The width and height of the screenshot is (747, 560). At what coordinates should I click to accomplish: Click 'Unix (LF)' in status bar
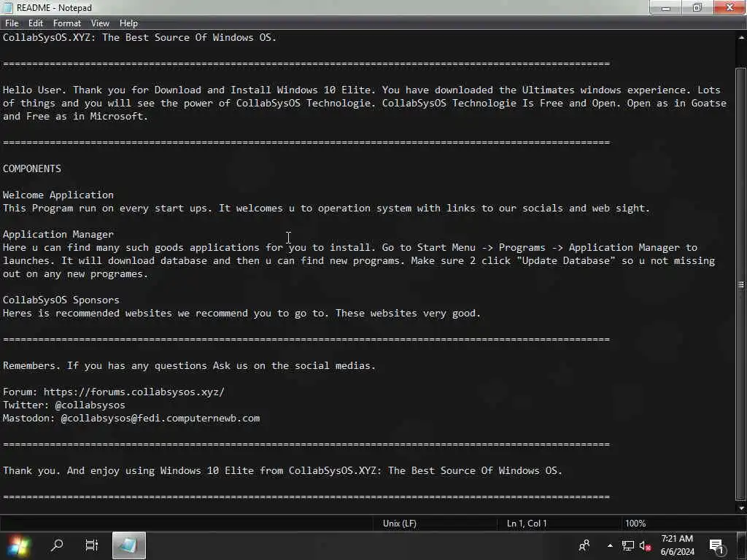[x=400, y=524]
